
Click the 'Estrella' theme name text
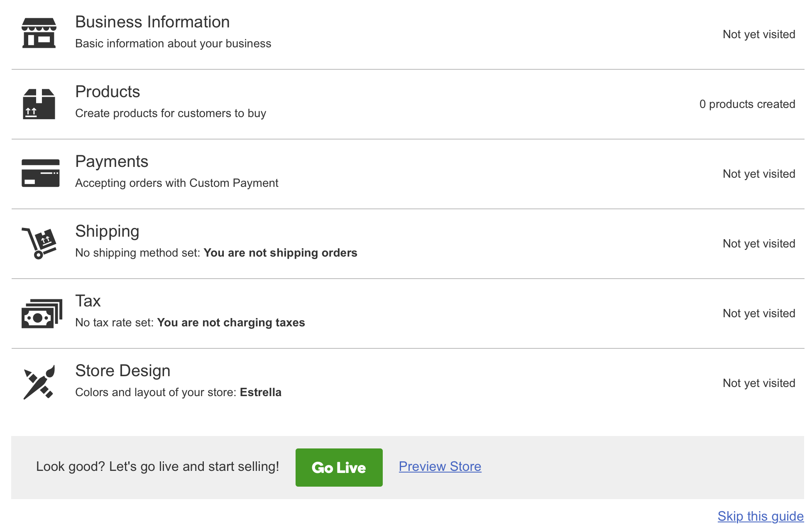pyautogui.click(x=261, y=392)
